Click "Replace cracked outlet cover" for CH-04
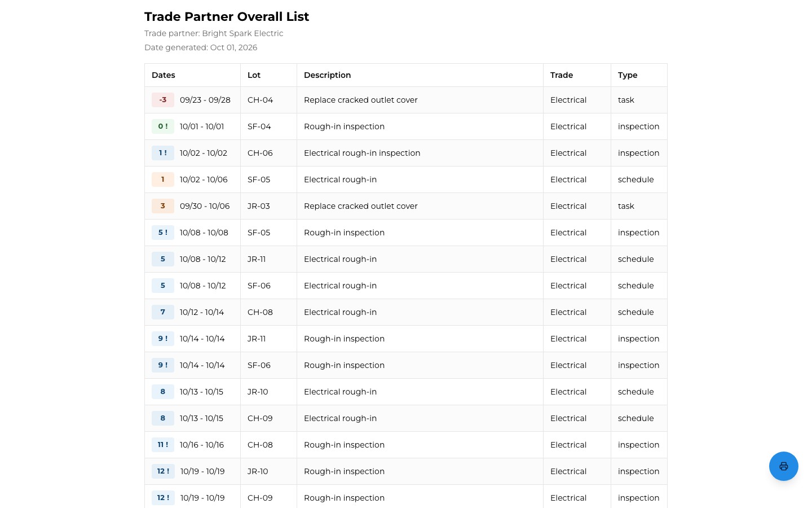Screen dimensions: 812x508 coord(361,100)
